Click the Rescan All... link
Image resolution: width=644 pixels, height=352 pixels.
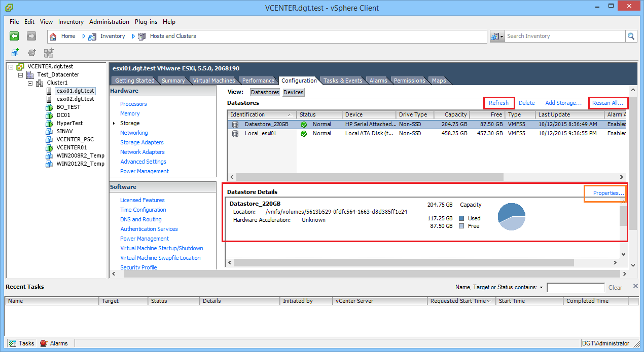pos(607,103)
